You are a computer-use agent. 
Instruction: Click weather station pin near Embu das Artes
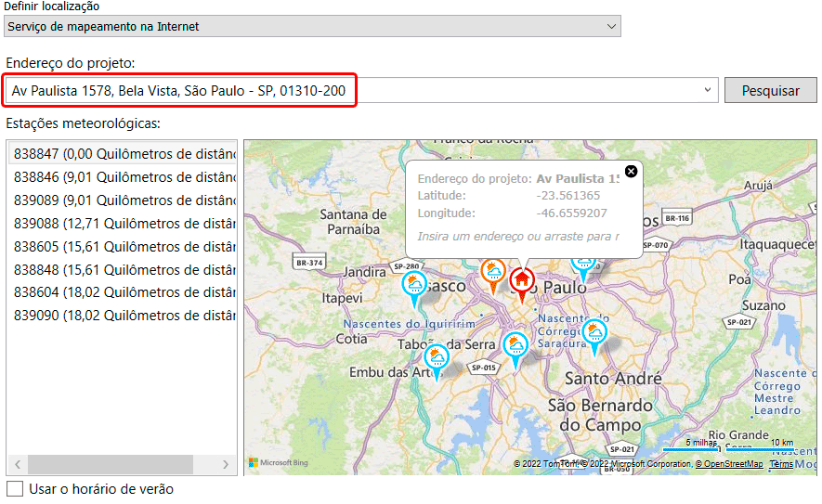click(436, 358)
